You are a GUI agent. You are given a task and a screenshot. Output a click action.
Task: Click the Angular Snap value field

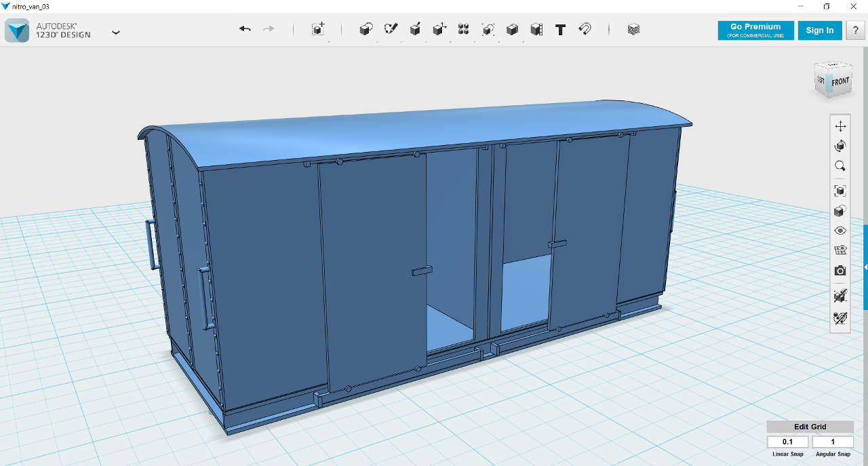tap(833, 442)
